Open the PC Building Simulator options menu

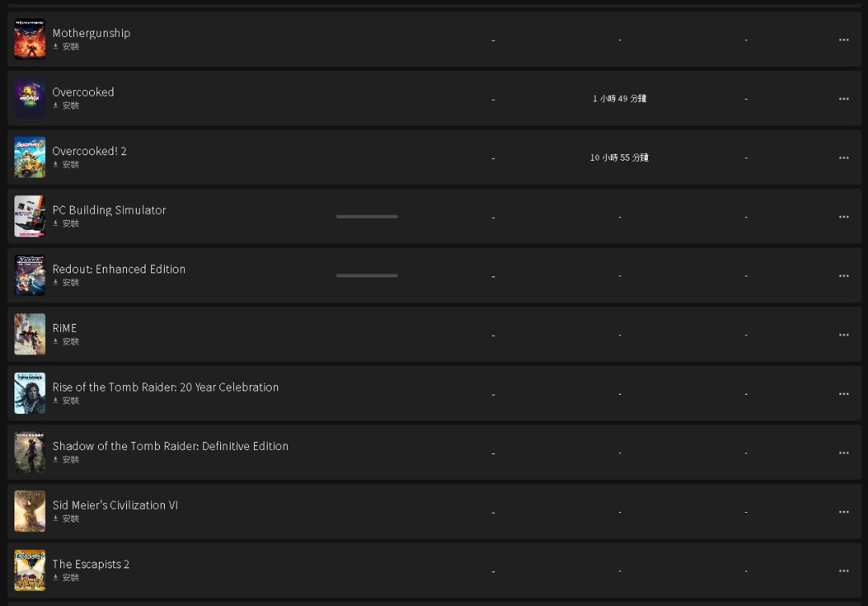point(843,217)
